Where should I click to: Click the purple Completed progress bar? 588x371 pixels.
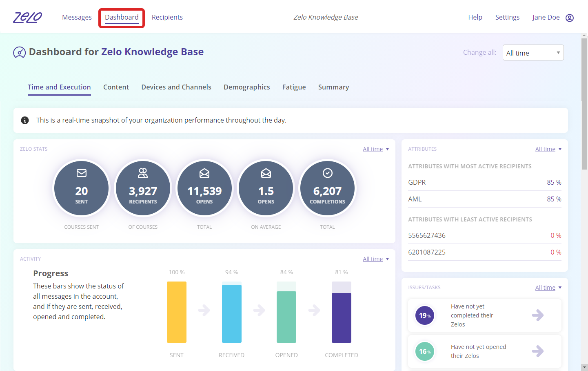(342, 318)
